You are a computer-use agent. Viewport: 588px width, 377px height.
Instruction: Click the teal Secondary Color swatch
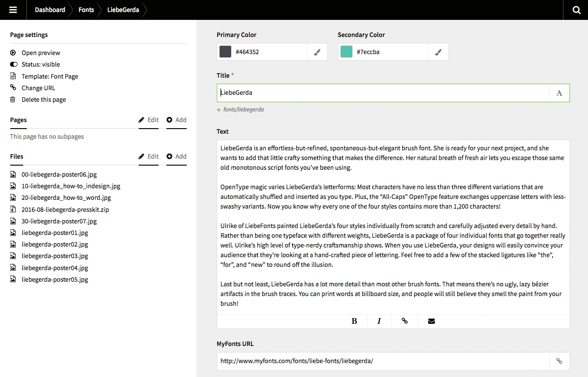pos(346,52)
